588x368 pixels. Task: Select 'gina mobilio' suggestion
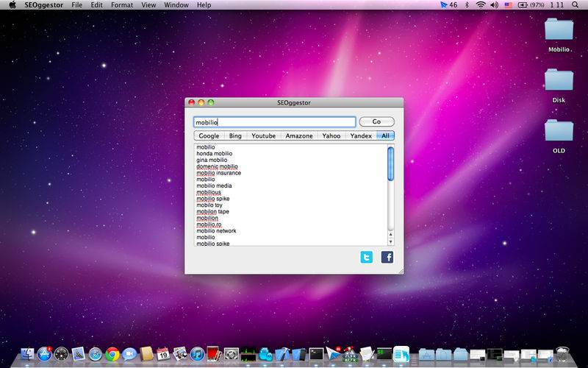click(x=212, y=160)
